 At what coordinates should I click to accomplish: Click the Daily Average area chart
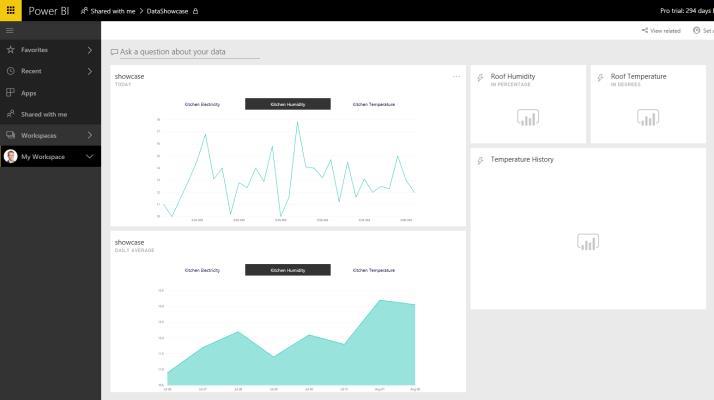289,338
